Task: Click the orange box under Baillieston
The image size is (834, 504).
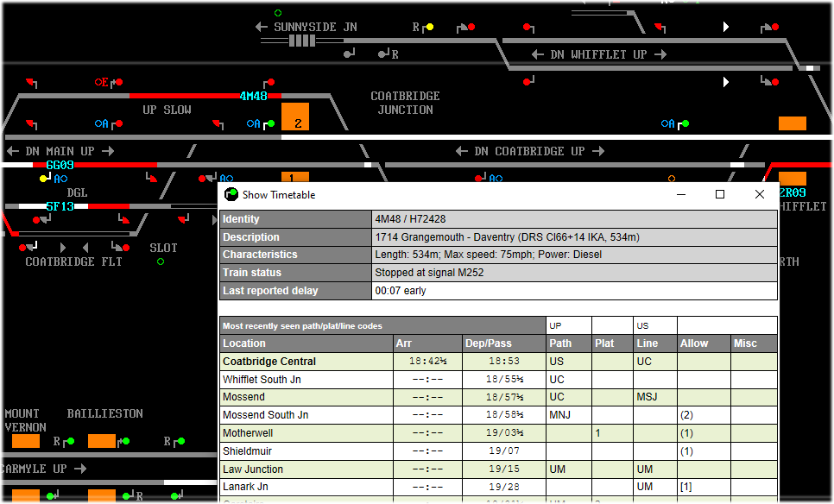Action: pos(102,441)
